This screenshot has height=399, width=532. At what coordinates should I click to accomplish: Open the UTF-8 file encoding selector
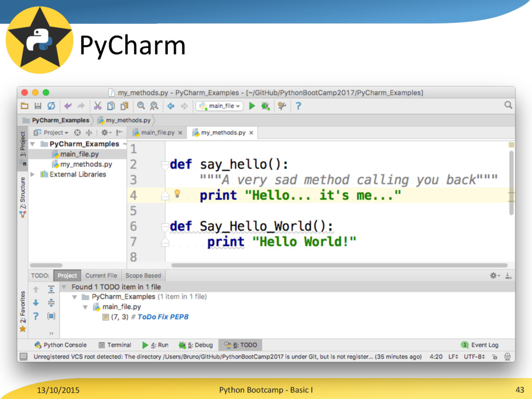coord(474,356)
